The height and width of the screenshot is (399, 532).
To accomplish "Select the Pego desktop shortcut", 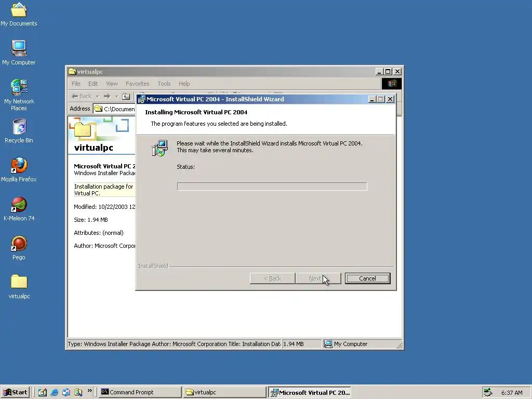I will [19, 248].
